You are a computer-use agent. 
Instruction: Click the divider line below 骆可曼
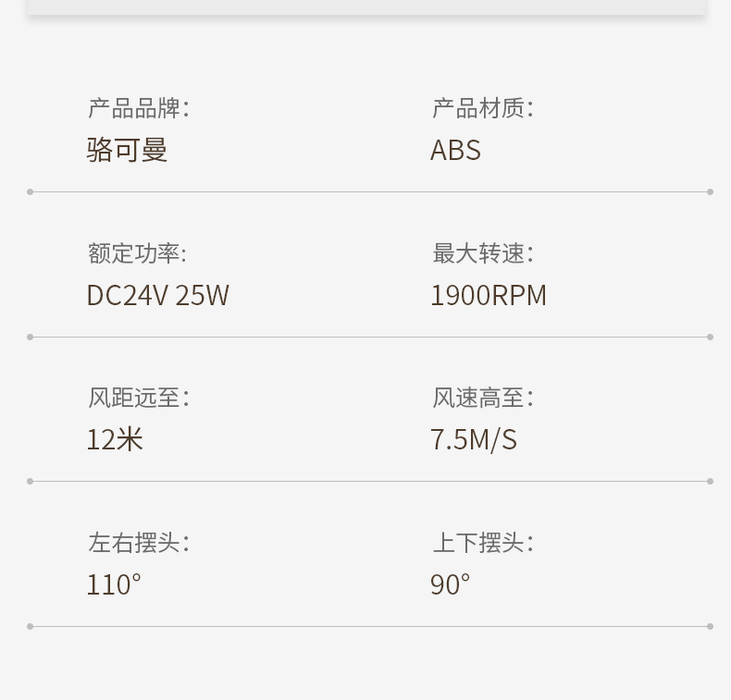[370, 192]
